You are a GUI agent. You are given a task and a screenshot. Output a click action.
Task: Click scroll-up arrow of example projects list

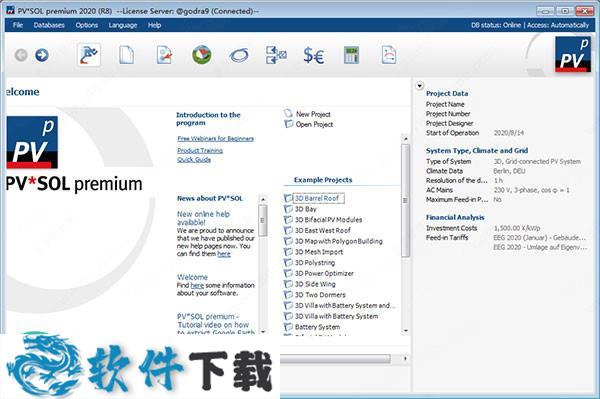pyautogui.click(x=406, y=138)
